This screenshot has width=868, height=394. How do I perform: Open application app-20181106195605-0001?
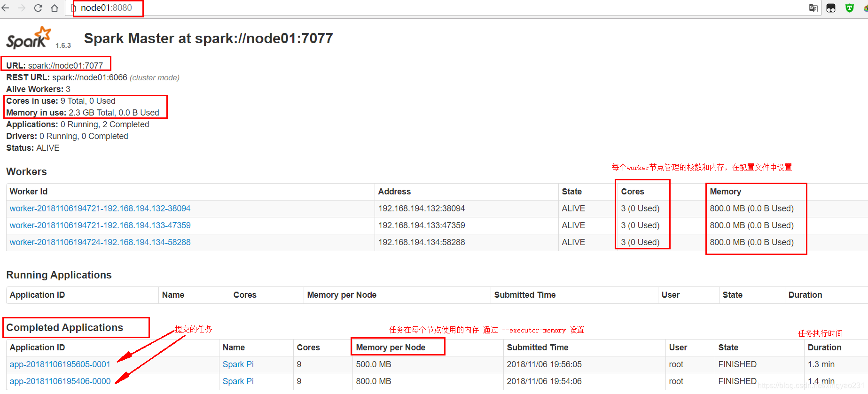pyautogui.click(x=60, y=364)
